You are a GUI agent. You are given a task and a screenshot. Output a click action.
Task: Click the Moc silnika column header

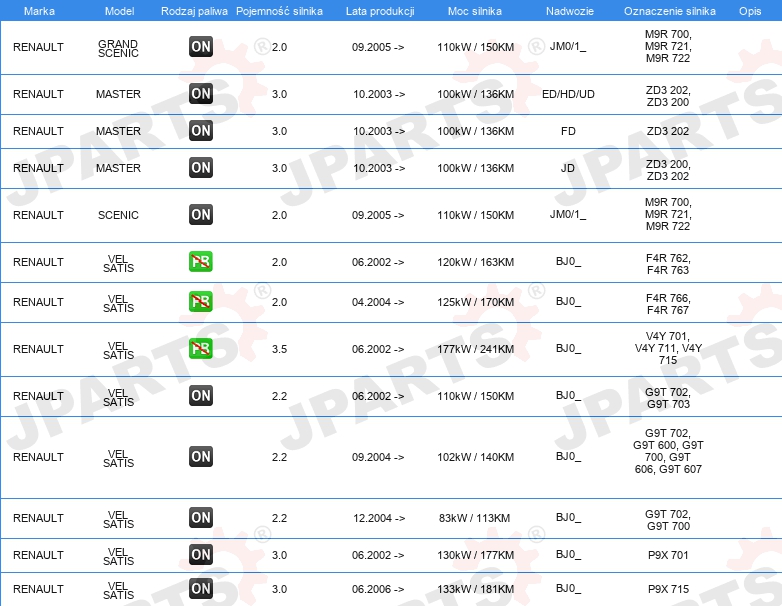pyautogui.click(x=475, y=11)
